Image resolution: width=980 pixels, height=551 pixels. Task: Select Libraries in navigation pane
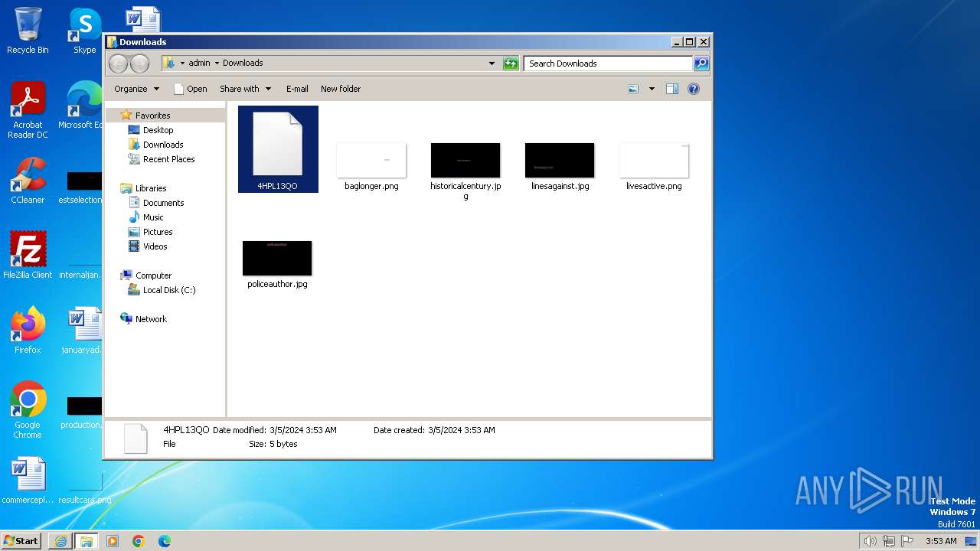coord(151,188)
